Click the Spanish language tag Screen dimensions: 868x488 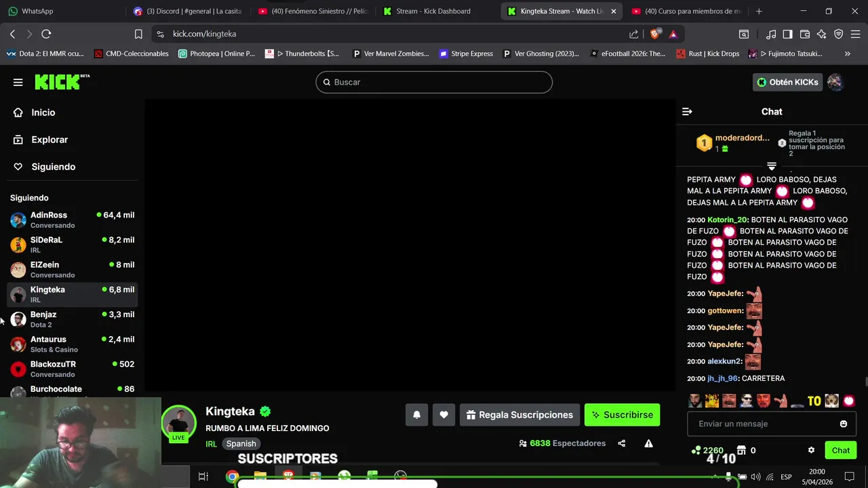click(x=241, y=444)
